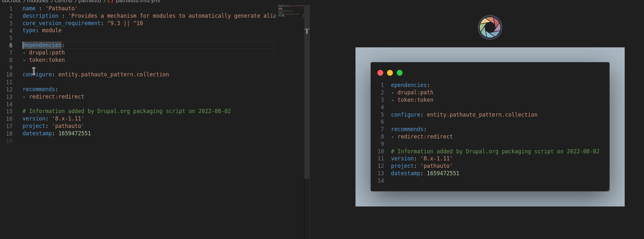The height and width of the screenshot is (239, 644).
Task: Click the 'Pathauto' name value in editor
Action: (x=62, y=8)
